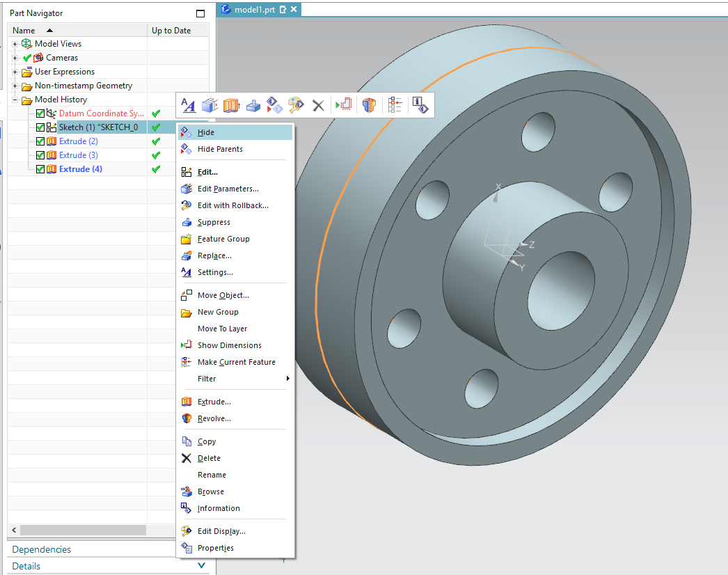728x575 pixels.
Task: Uncheck the Datum Coordinate System checkbox
Action: coord(40,113)
